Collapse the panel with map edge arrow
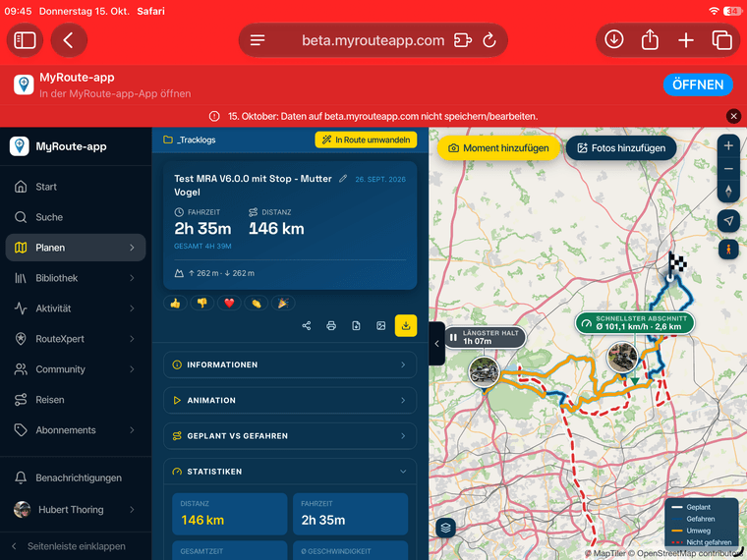Viewport: 747px width, 560px height. point(436,343)
